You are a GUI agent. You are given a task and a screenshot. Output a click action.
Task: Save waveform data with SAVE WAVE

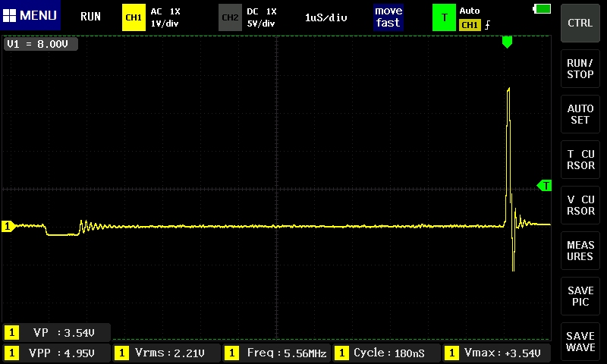[580, 342]
